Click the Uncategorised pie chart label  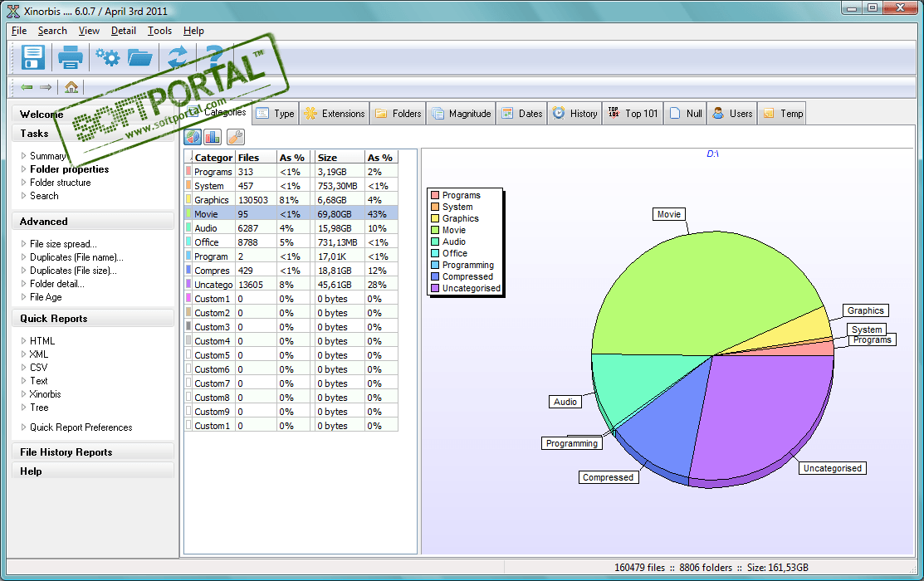pyautogui.click(x=832, y=468)
